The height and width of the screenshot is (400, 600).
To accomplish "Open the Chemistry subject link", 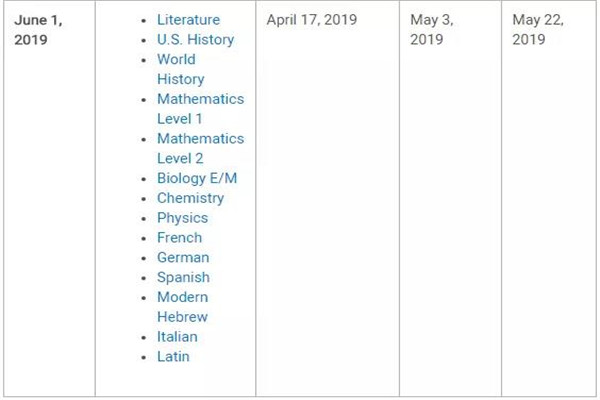I will tap(190, 198).
